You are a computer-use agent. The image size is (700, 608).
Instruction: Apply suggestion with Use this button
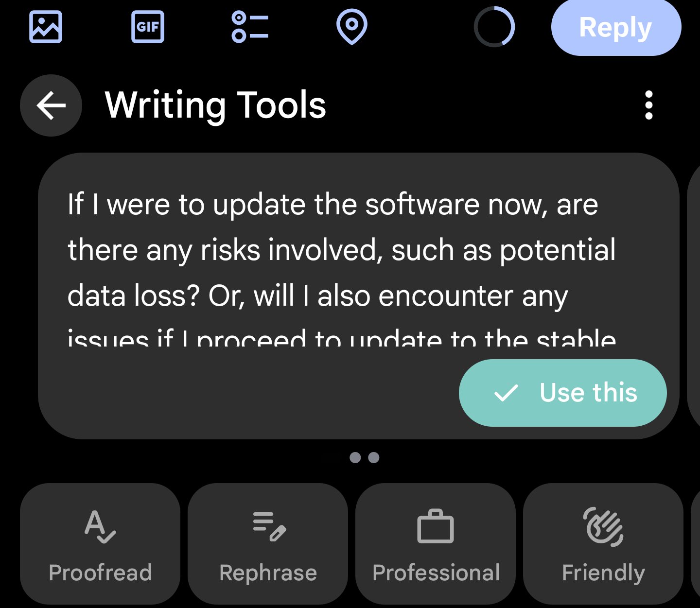pyautogui.click(x=562, y=393)
